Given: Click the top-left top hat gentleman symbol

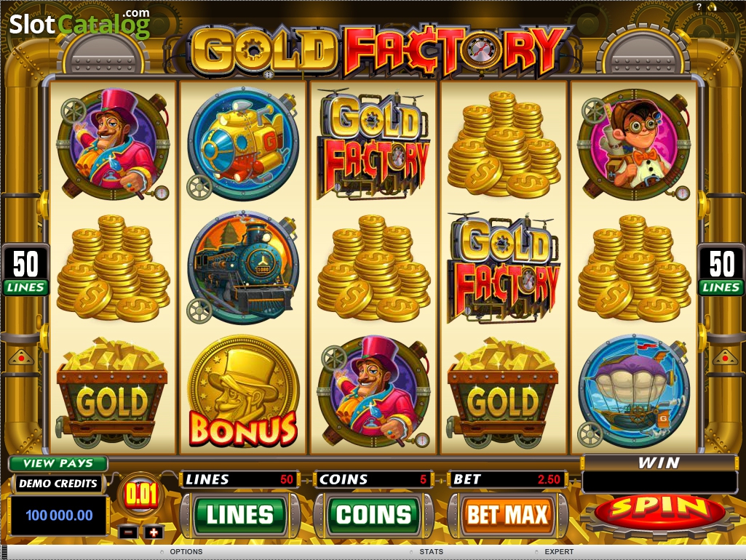Looking at the screenshot, I should (x=113, y=143).
